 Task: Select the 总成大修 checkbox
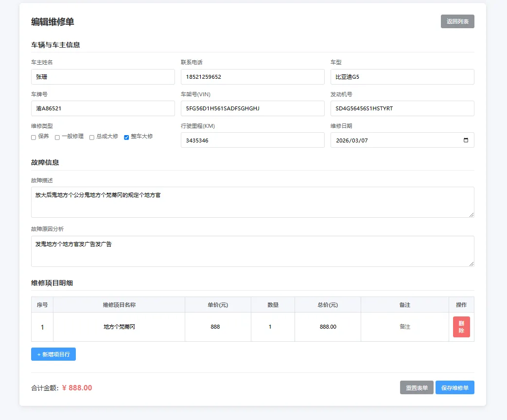click(x=91, y=137)
